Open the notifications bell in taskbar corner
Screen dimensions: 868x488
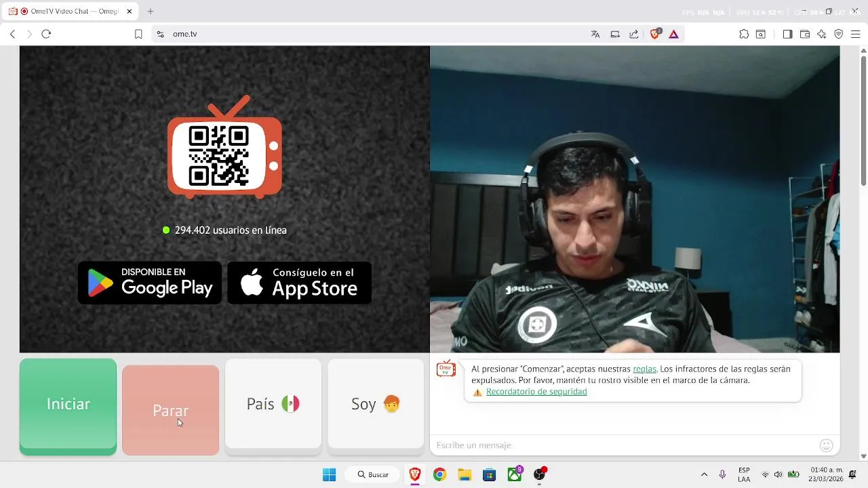coord(853,474)
